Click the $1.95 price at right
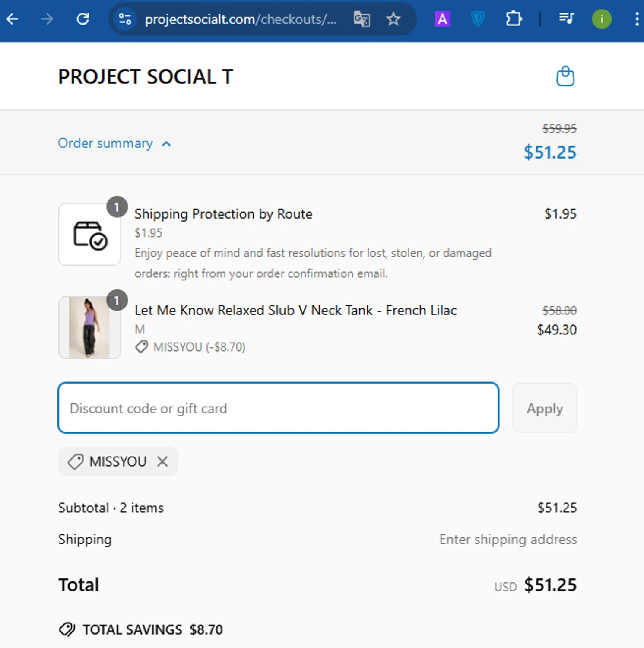Viewport: 644px width, 648px height. (560, 214)
